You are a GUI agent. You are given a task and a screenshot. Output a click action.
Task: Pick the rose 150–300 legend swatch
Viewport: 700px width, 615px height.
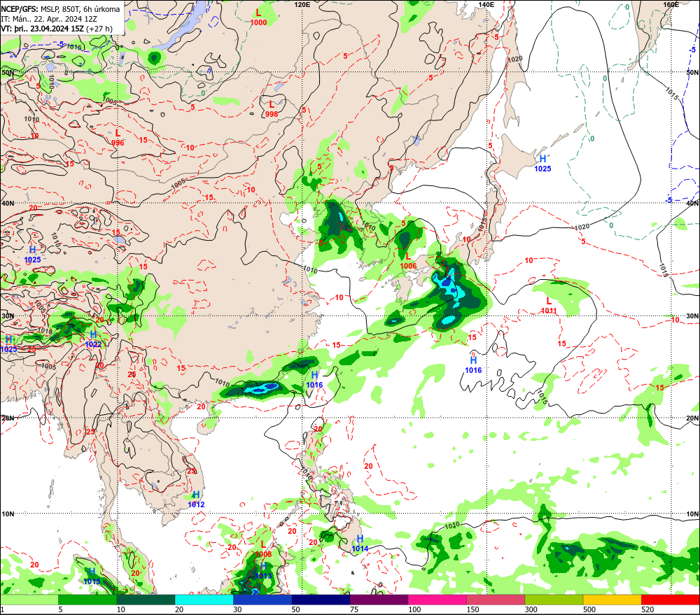tap(496, 600)
